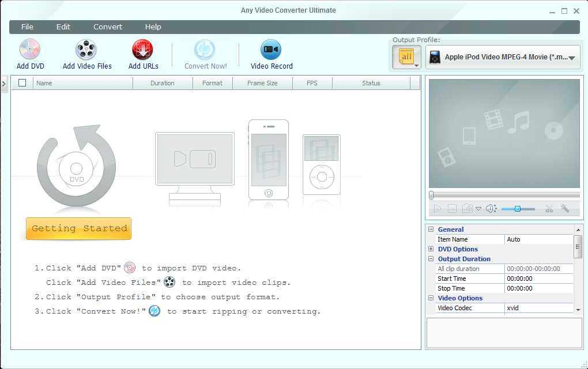The height and width of the screenshot is (369, 588).
Task: Click the yellow 'all' profile category icon
Action: (406, 57)
